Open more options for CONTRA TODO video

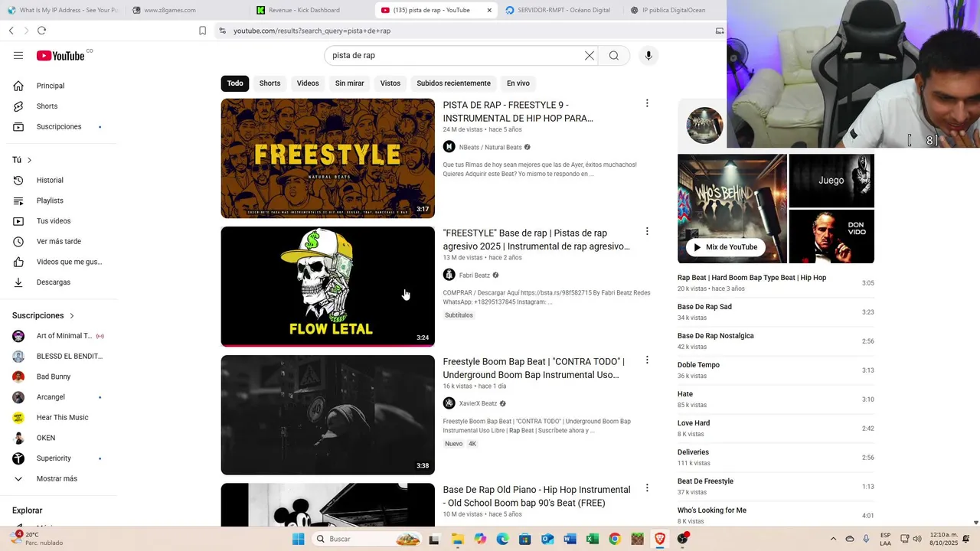click(x=647, y=360)
